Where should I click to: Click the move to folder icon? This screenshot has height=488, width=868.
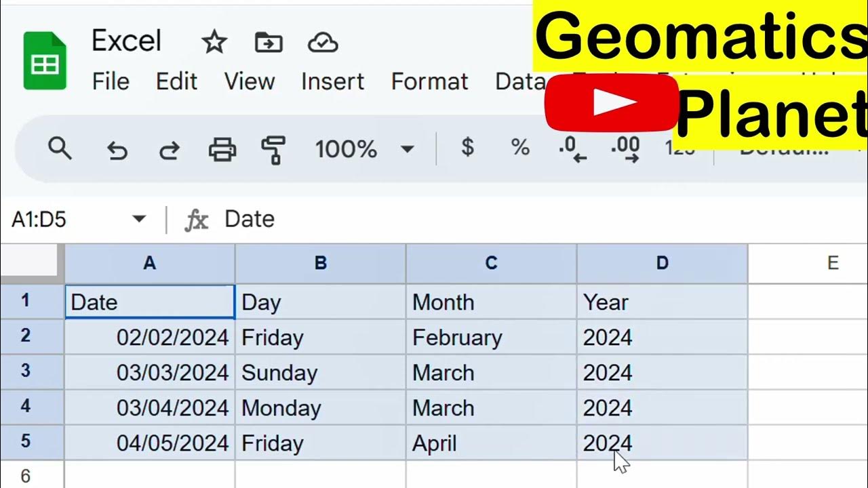tap(269, 43)
